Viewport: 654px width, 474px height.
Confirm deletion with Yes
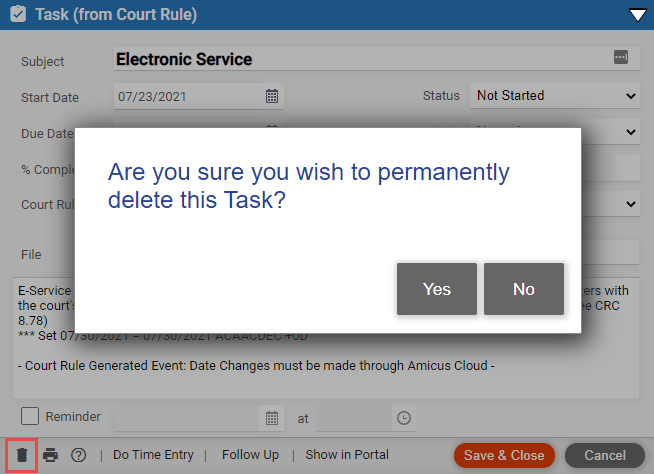point(437,289)
